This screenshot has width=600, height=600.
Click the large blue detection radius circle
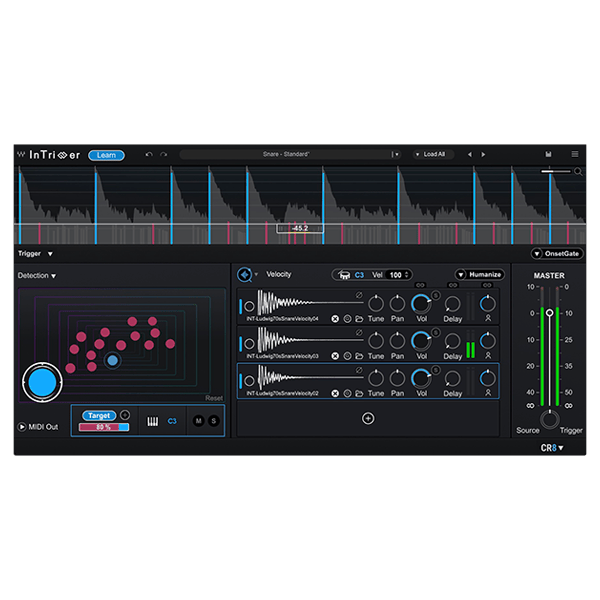[42, 382]
